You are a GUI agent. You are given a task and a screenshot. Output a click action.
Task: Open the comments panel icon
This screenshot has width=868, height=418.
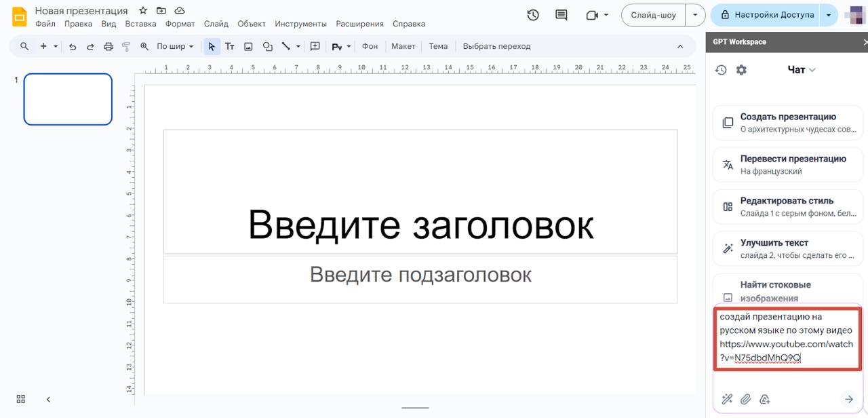(561, 15)
